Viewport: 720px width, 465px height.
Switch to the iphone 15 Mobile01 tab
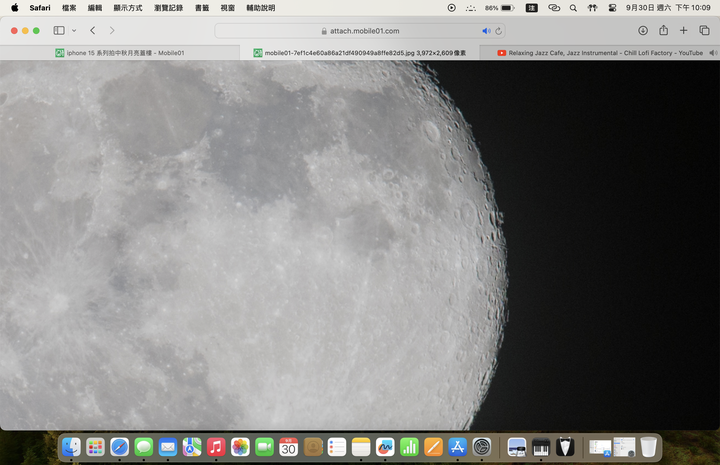pyautogui.click(x=120, y=53)
